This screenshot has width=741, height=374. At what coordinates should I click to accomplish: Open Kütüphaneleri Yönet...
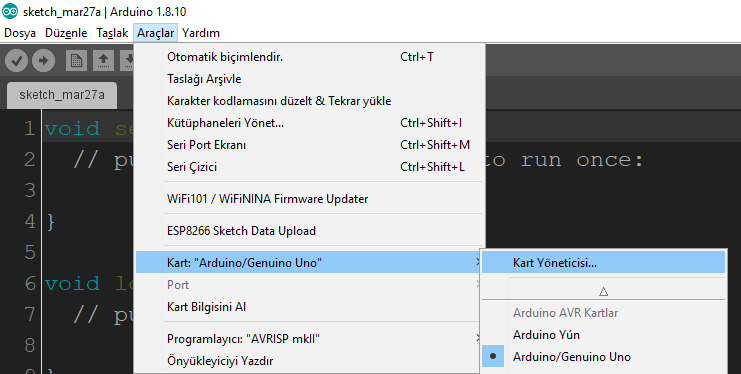tap(310, 123)
